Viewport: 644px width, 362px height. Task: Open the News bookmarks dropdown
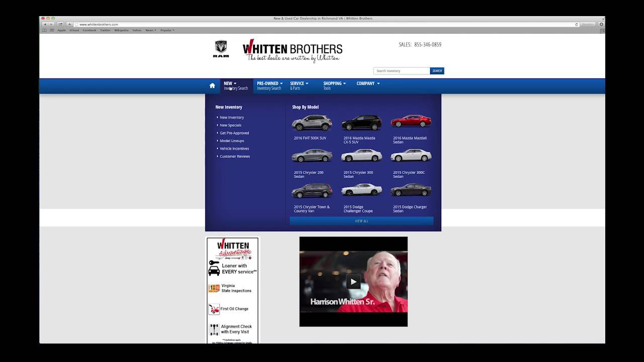click(150, 30)
